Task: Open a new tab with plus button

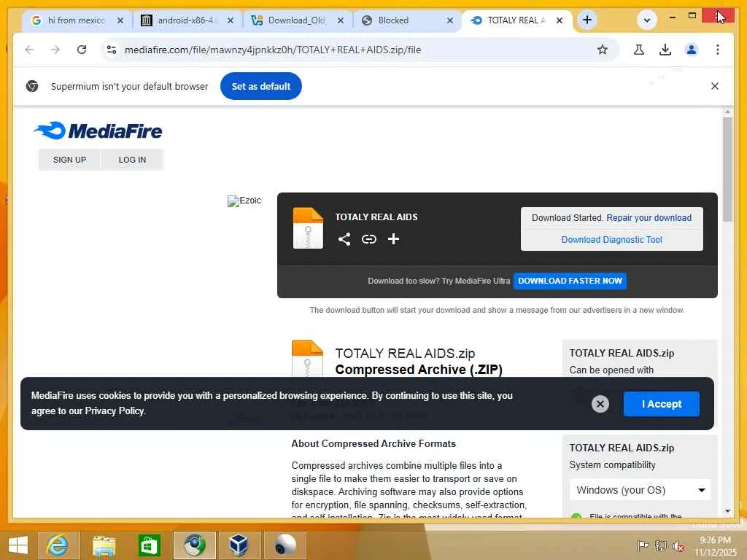Action: (587, 20)
